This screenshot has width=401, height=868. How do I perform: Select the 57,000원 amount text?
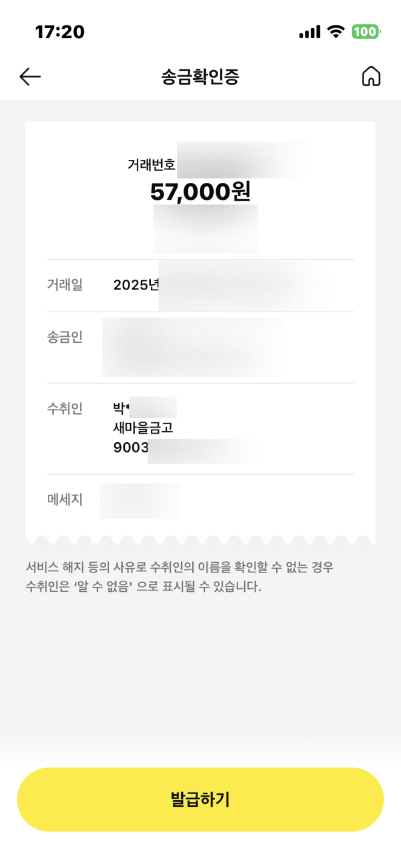point(200,192)
